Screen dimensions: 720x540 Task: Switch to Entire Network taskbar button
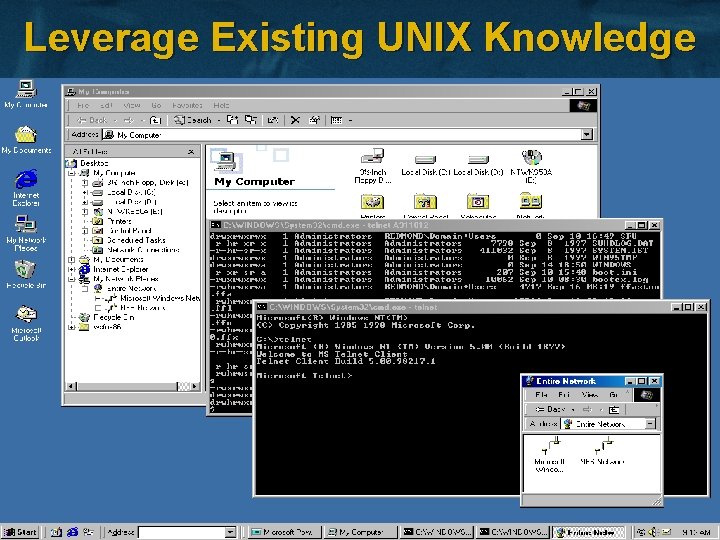588,532
